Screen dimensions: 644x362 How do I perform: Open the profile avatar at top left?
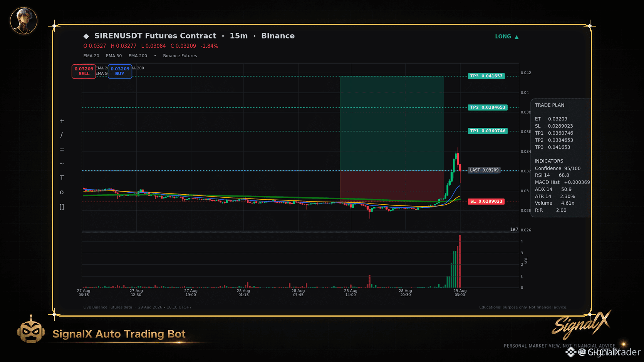[23, 21]
